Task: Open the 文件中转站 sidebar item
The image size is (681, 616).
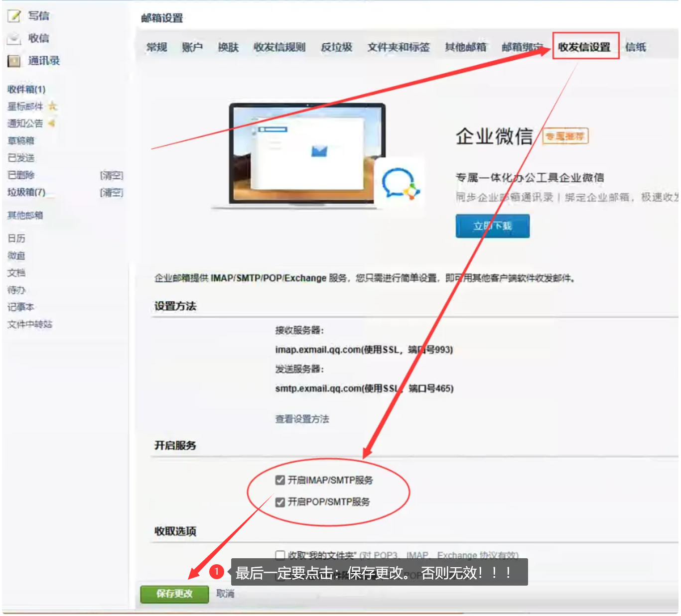Action: 30,324
